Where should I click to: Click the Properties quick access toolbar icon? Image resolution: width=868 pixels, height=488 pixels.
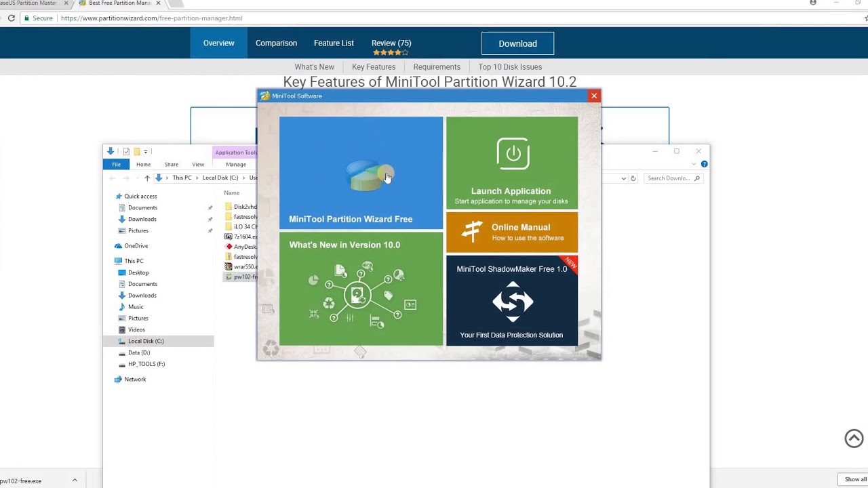[x=126, y=151]
